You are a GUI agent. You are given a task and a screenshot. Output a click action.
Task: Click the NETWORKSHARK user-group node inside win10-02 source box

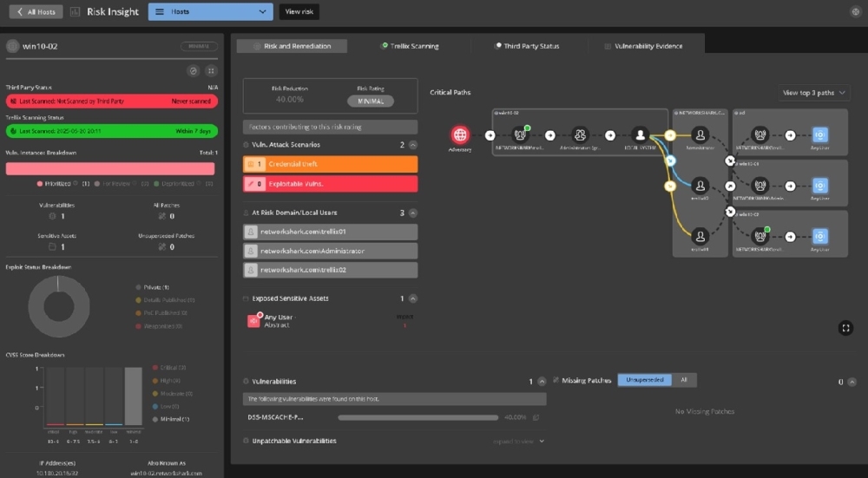pyautogui.click(x=519, y=135)
